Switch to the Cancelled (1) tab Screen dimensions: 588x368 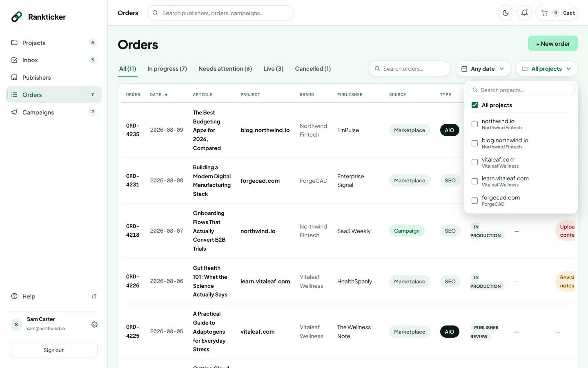pyautogui.click(x=313, y=69)
